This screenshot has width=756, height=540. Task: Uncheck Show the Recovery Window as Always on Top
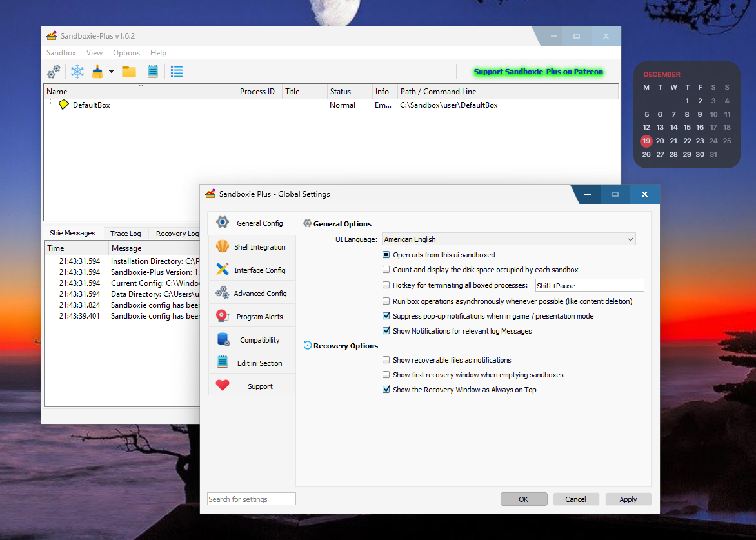pos(386,390)
